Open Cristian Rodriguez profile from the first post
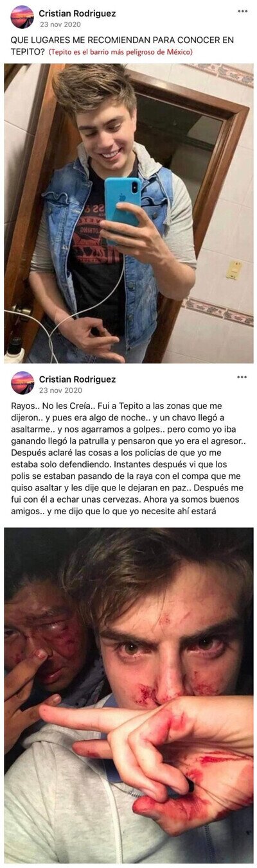 [x=77, y=13]
